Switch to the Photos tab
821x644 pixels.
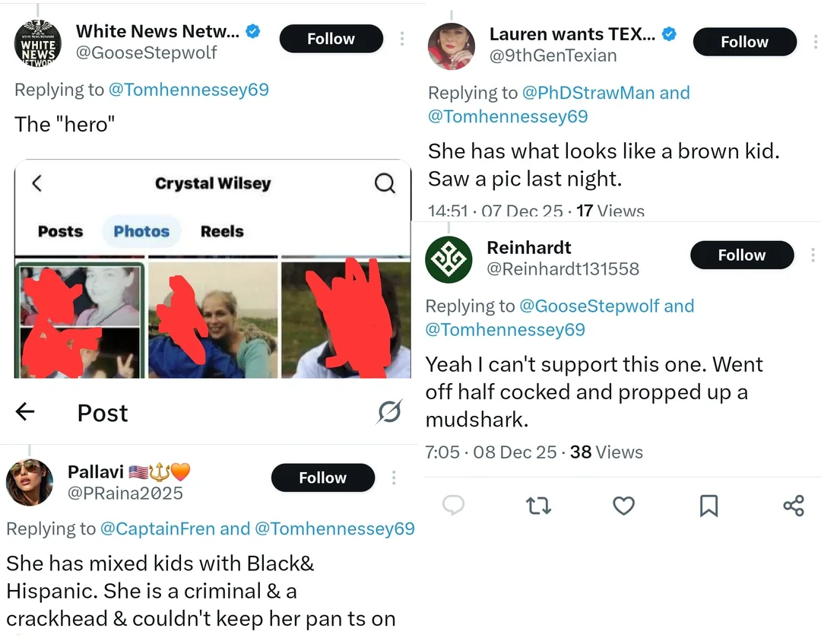(x=141, y=231)
